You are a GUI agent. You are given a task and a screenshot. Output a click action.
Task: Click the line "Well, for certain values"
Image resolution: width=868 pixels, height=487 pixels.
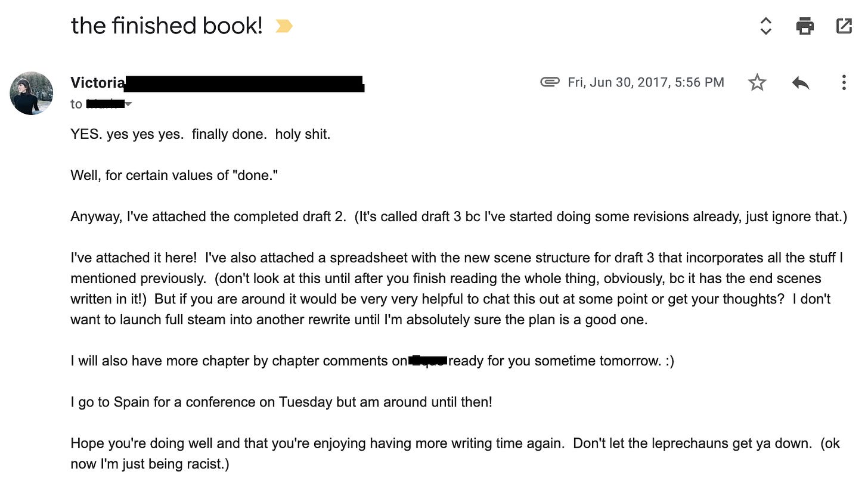(x=174, y=175)
